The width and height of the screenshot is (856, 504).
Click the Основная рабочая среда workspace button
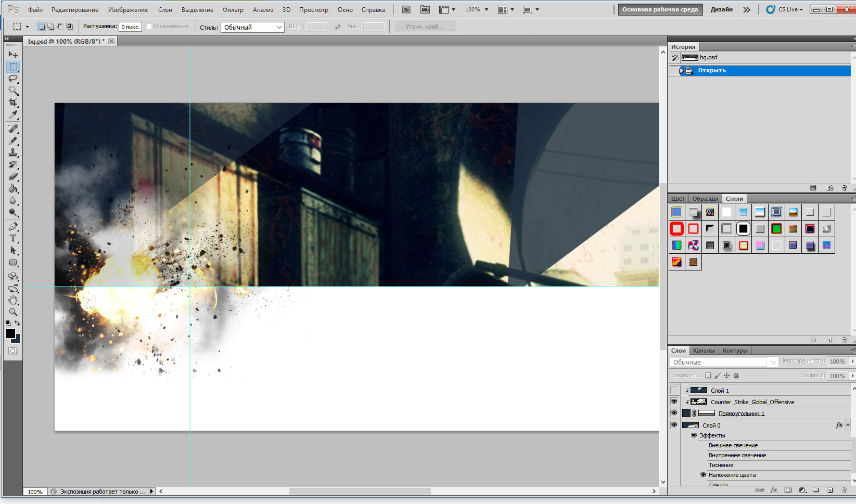tap(660, 9)
